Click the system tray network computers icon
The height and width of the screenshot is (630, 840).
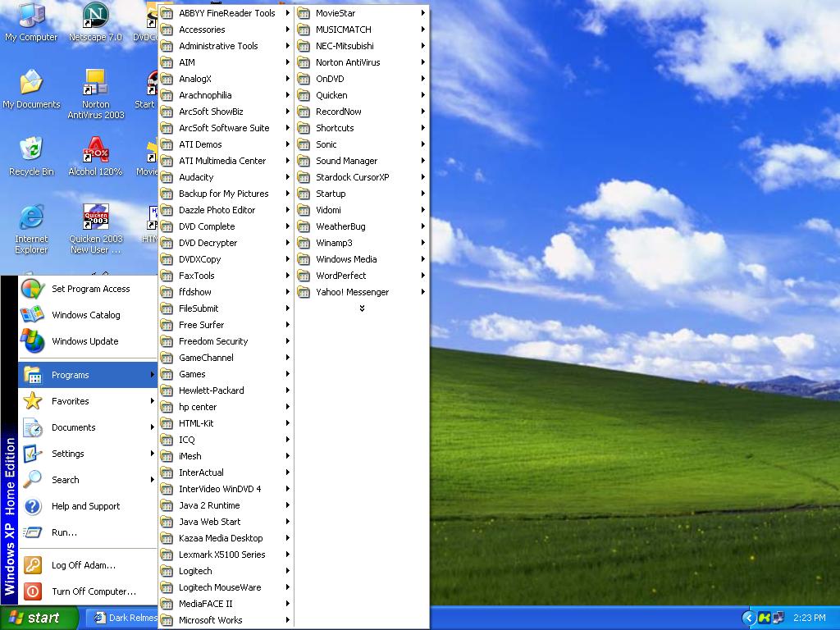(x=778, y=618)
